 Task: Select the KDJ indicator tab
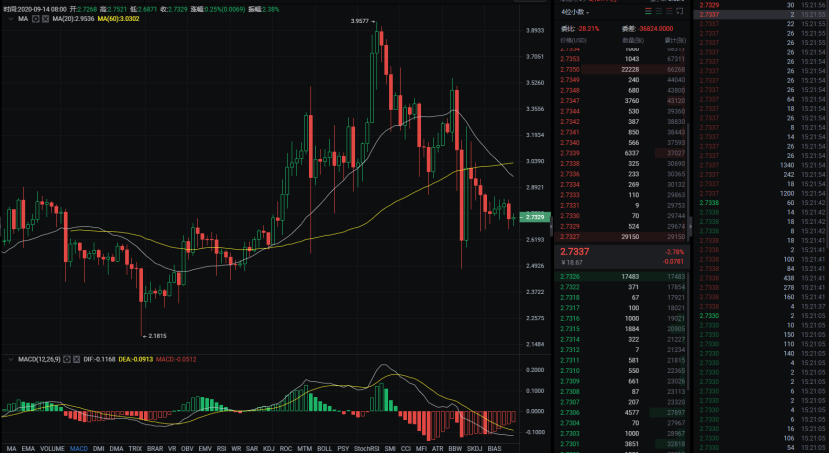[x=269, y=449]
